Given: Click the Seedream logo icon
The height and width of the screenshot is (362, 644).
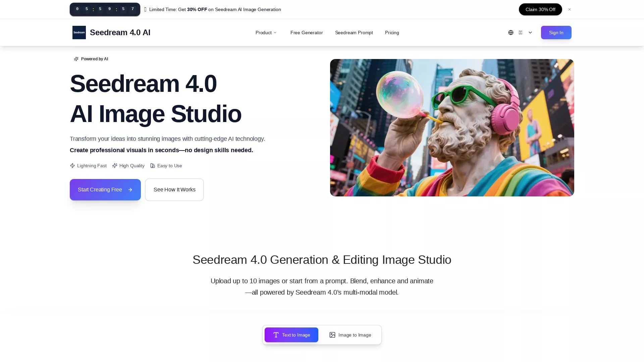Looking at the screenshot, I should (79, 33).
